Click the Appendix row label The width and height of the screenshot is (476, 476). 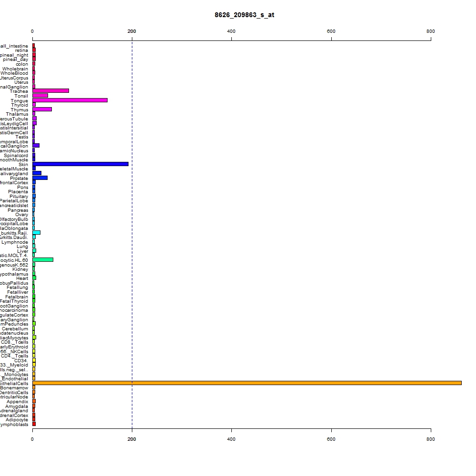tap(17, 402)
